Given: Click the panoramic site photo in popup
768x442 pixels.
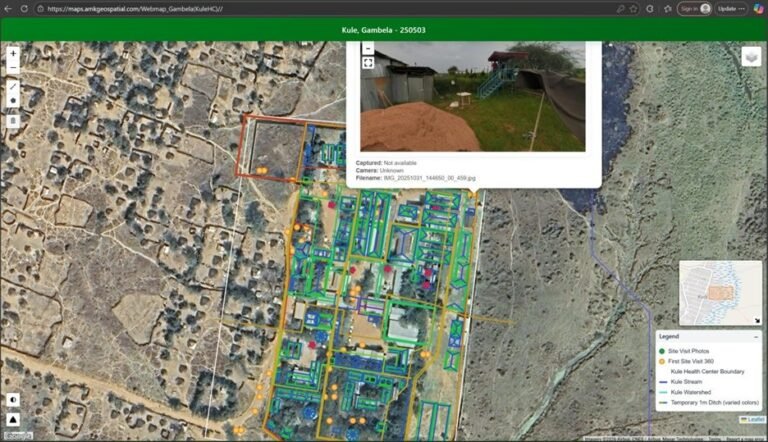Looking at the screenshot, I should 472,97.
